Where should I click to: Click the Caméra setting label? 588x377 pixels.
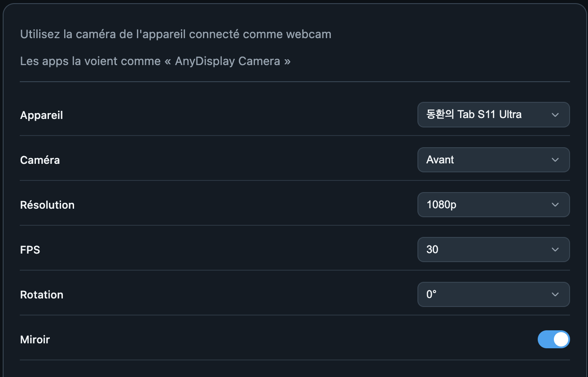click(x=40, y=160)
